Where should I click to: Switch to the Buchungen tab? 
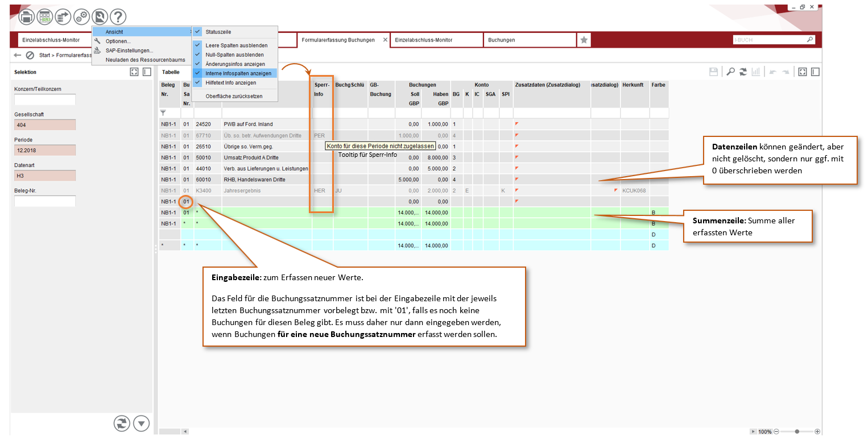click(x=530, y=40)
